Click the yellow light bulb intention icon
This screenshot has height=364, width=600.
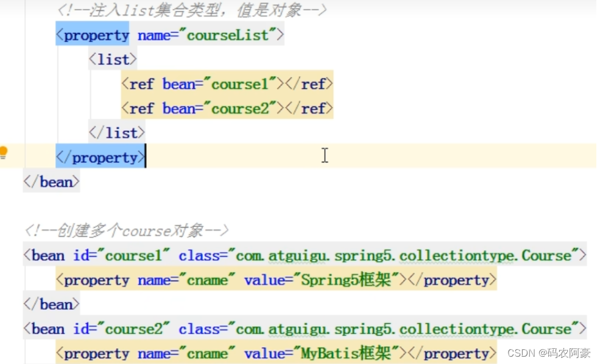[4, 153]
